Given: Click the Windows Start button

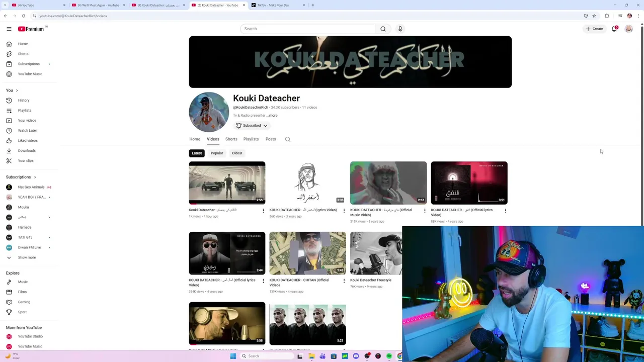Looking at the screenshot, I should [233, 356].
